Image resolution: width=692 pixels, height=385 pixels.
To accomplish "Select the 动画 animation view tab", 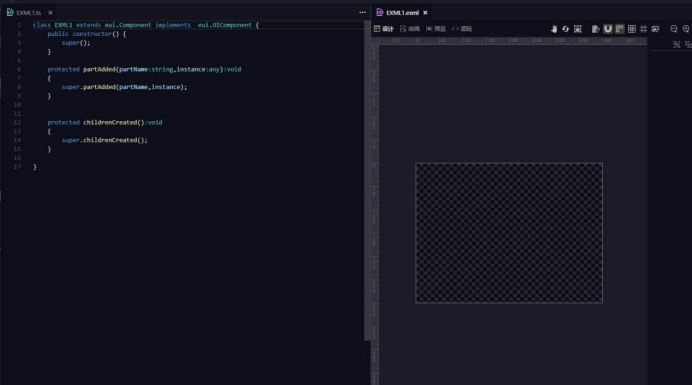I will (x=410, y=29).
